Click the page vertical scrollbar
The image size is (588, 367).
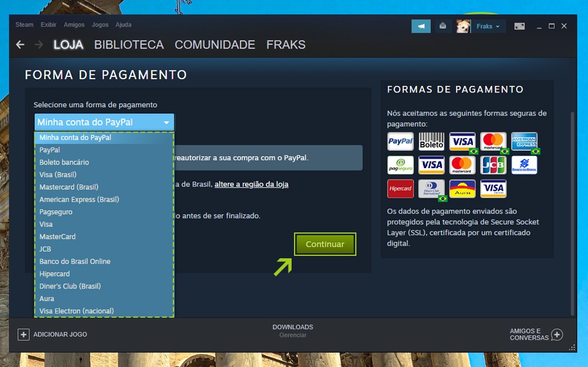click(572, 214)
